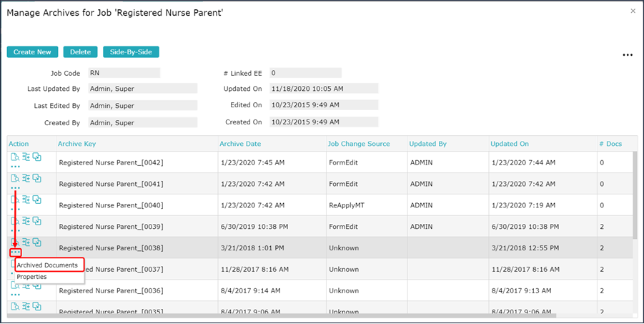This screenshot has width=644, height=324.
Task: Click the hierarchy icon in the Registered Nurse Parent_[0036] row
Action: click(26, 285)
